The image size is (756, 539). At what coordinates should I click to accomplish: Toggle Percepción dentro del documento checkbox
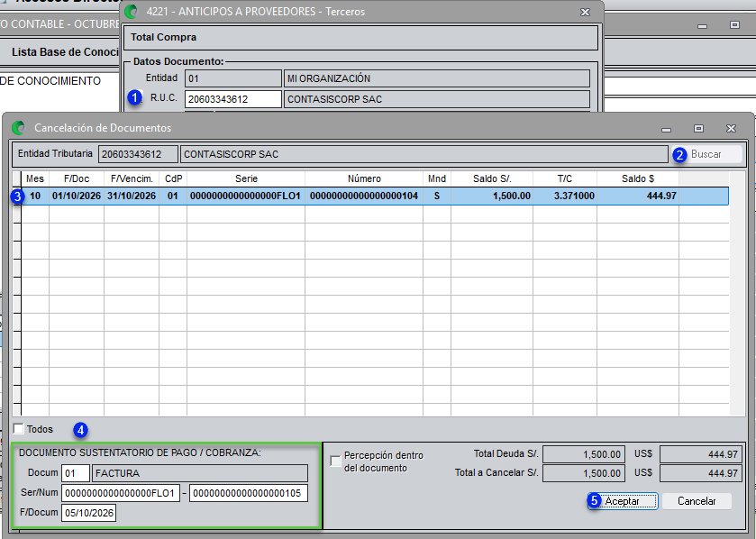coord(335,461)
